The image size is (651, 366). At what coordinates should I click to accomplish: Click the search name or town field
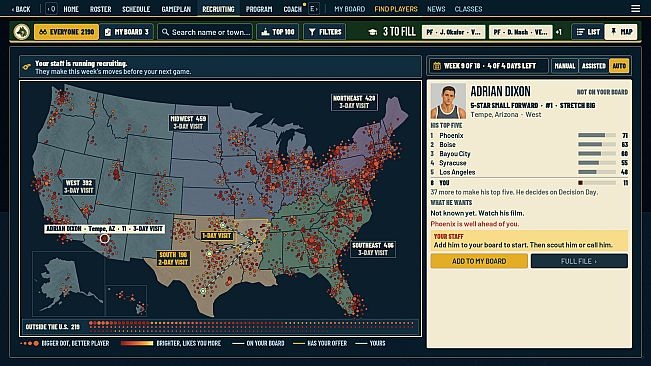205,32
